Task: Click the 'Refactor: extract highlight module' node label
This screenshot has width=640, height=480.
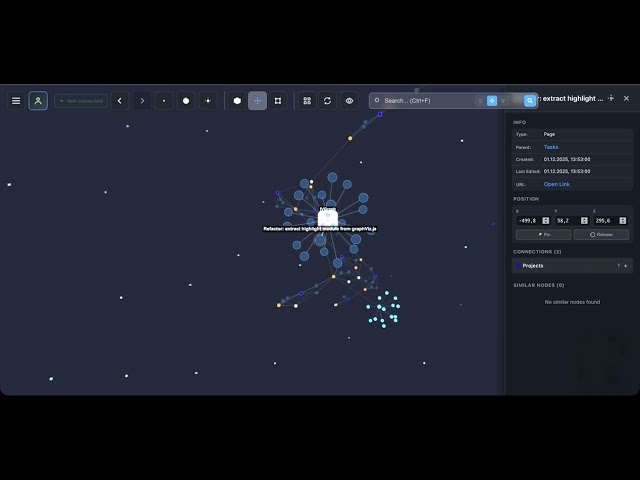Action: pyautogui.click(x=320, y=229)
